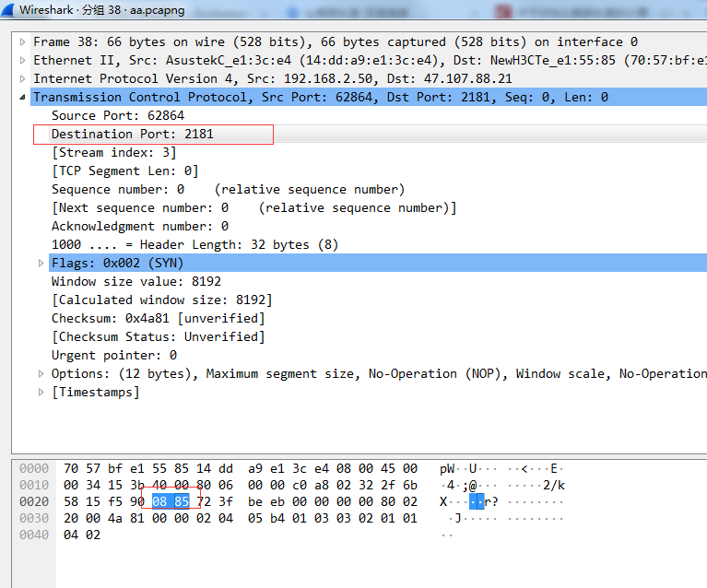Click hex offset 0020 in bytes pane
707x588 pixels.
pyautogui.click(x=34, y=501)
